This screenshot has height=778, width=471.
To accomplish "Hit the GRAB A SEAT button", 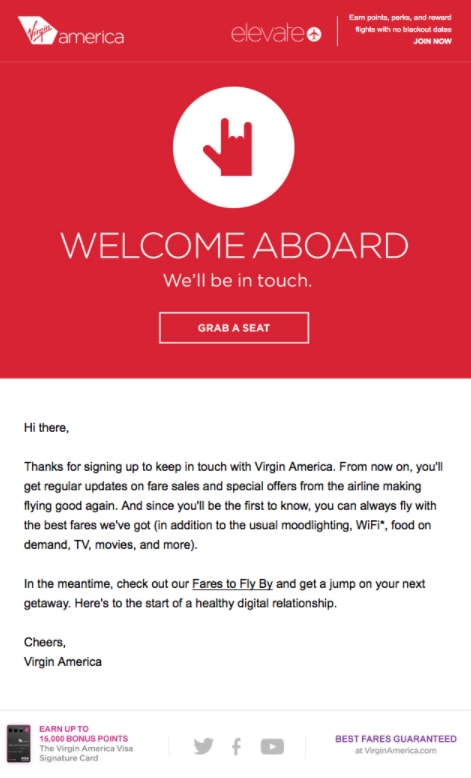I will click(234, 327).
